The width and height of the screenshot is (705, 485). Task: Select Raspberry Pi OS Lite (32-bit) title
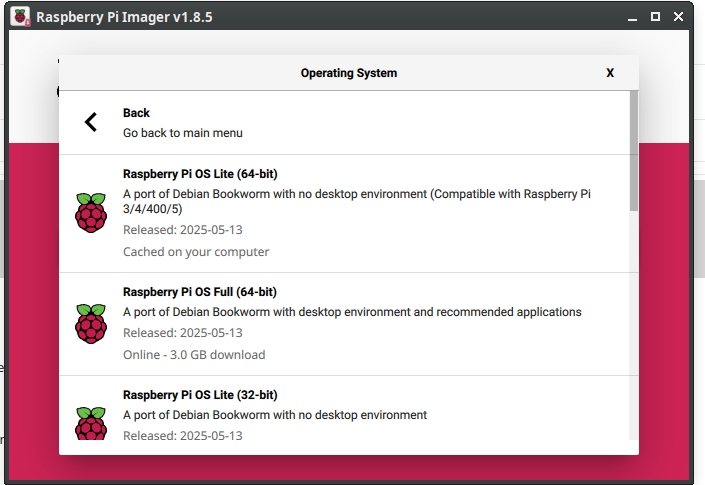point(200,395)
